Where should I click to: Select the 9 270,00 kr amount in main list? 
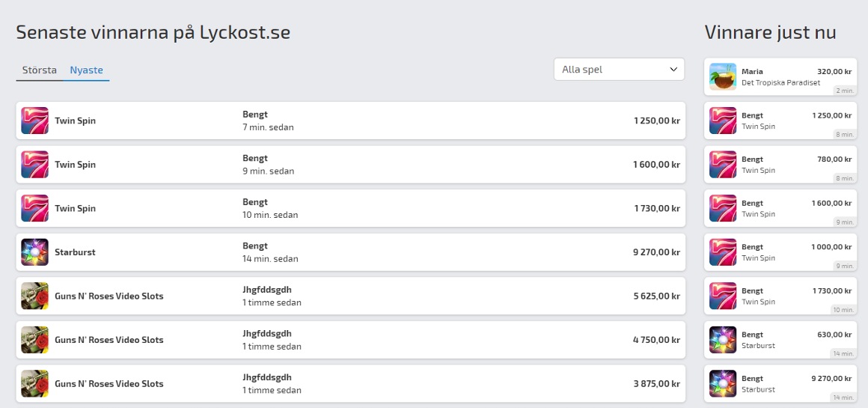(x=656, y=252)
